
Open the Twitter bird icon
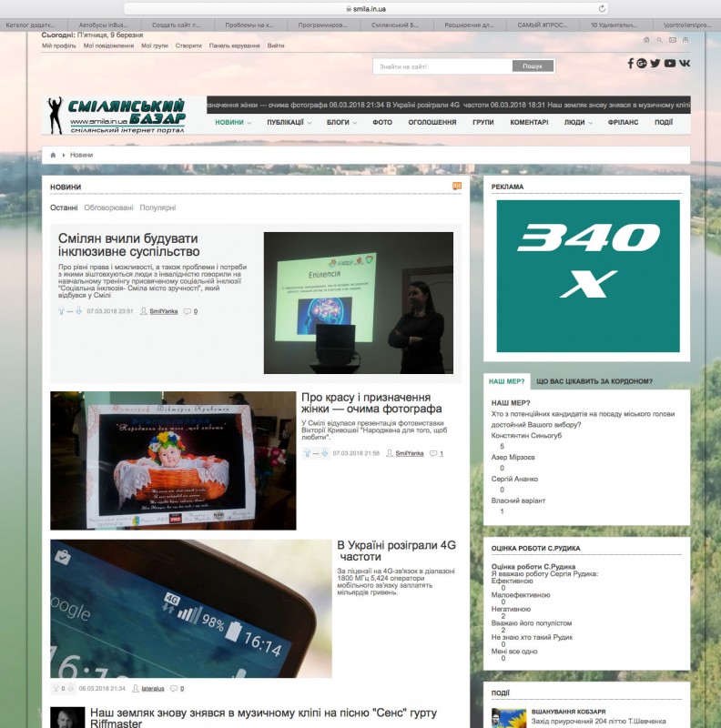click(x=655, y=63)
